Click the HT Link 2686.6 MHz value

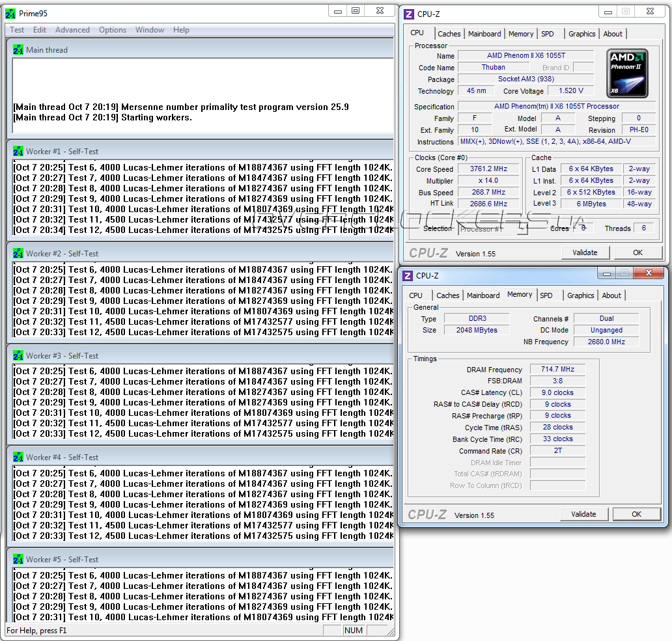pos(488,204)
